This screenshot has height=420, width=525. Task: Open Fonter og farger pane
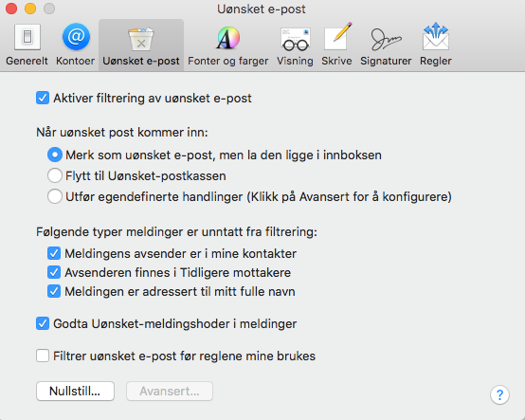tap(228, 45)
